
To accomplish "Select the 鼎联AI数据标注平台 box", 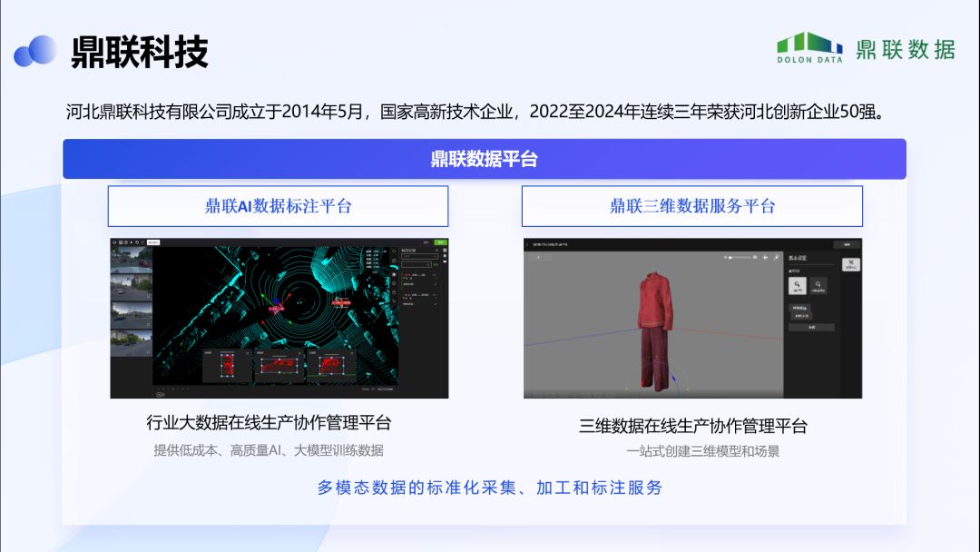I will point(279,206).
